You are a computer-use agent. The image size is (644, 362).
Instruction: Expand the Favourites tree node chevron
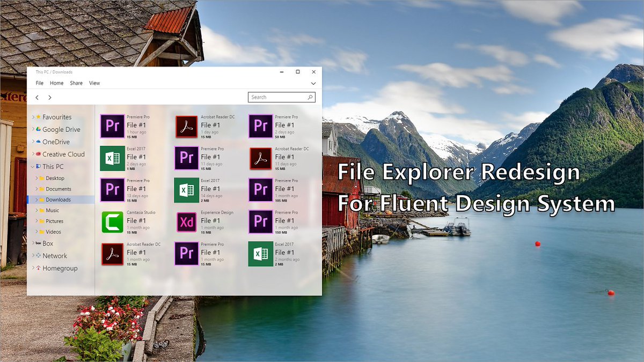coord(33,117)
